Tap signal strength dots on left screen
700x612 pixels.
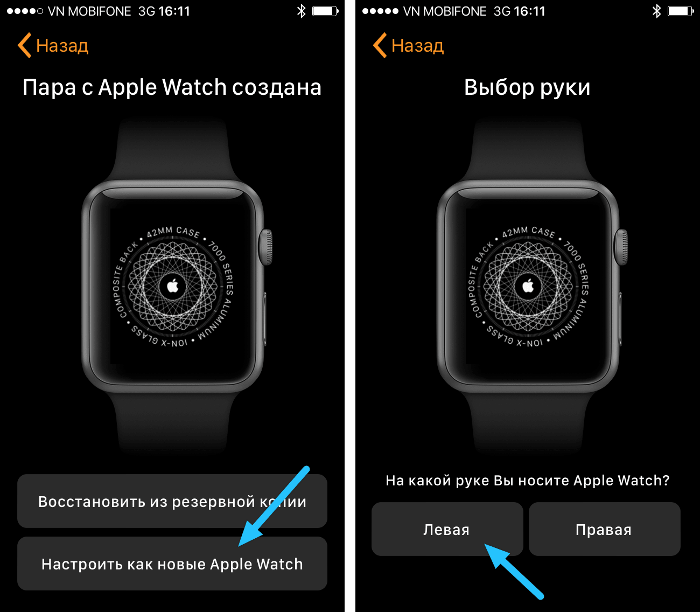[x=25, y=11]
